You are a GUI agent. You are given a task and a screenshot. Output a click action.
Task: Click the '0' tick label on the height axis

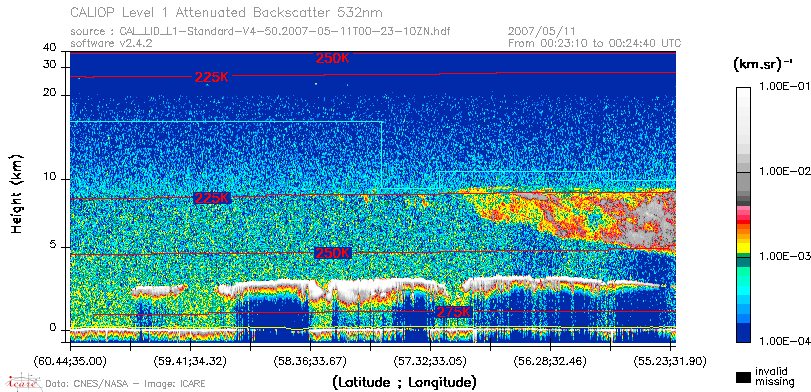tap(53, 328)
